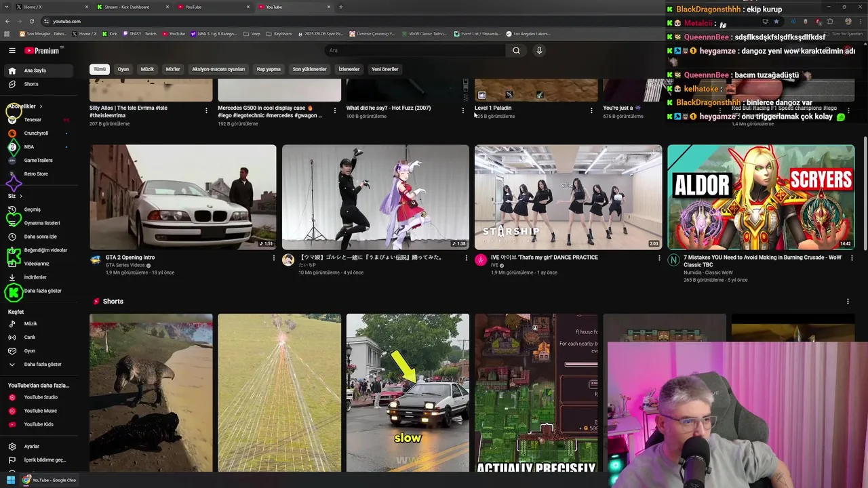
Task: Select the Tümü filter chip
Action: [100, 69]
